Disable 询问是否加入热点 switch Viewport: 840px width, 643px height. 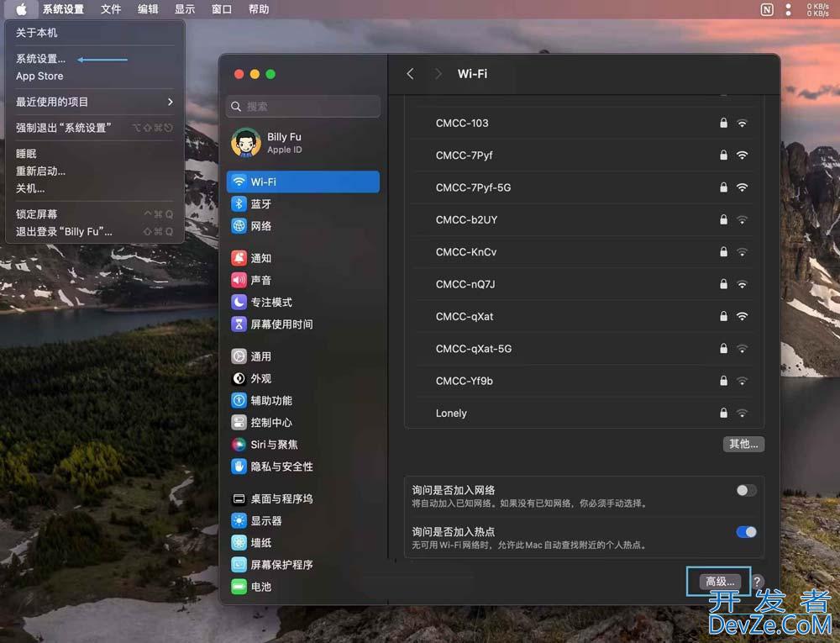click(746, 532)
